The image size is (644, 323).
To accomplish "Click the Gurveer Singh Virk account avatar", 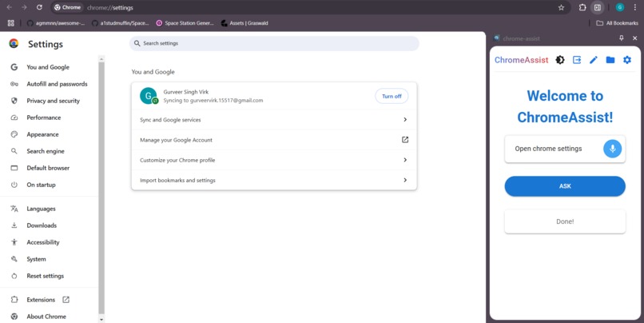I will 149,96.
